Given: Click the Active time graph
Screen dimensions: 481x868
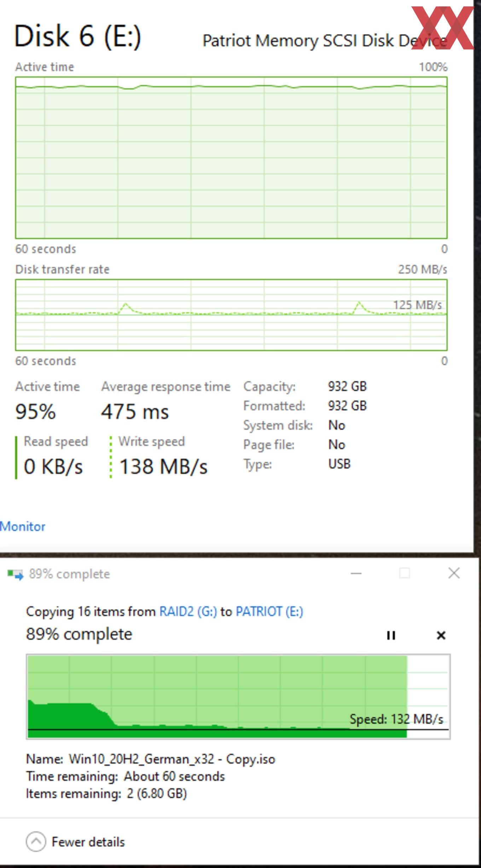Looking at the screenshot, I should [x=231, y=158].
